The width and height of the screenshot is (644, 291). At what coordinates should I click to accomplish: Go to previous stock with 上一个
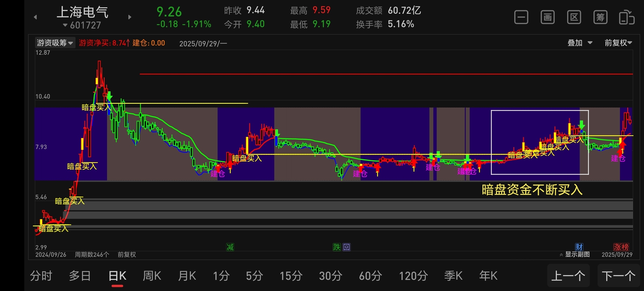point(568,276)
